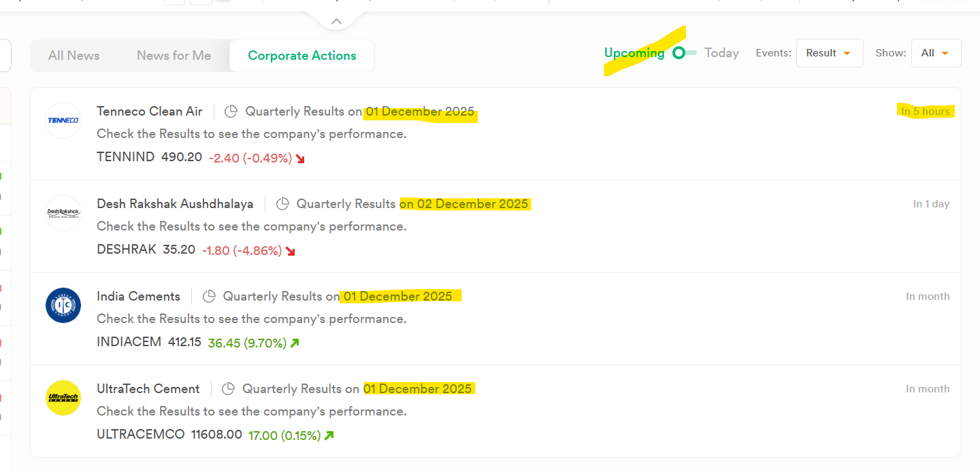The image size is (980, 474).
Task: Click the INDIACEM ticker symbol
Action: tap(129, 342)
